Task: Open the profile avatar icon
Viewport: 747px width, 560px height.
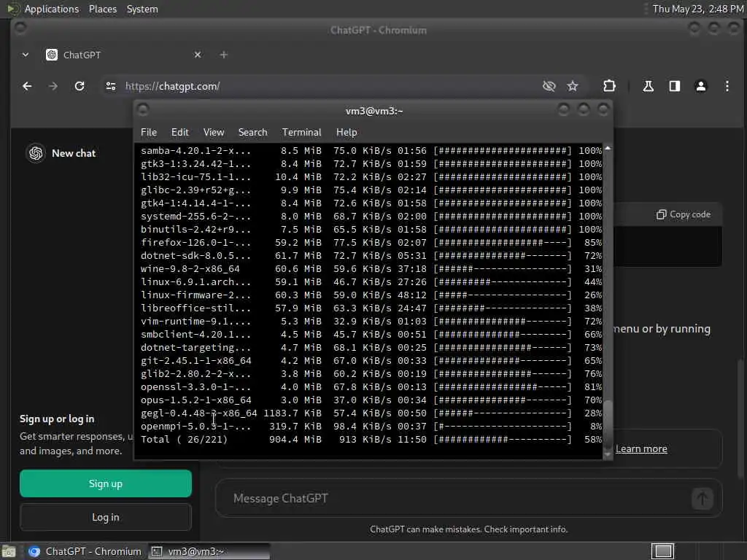Action: pos(701,86)
